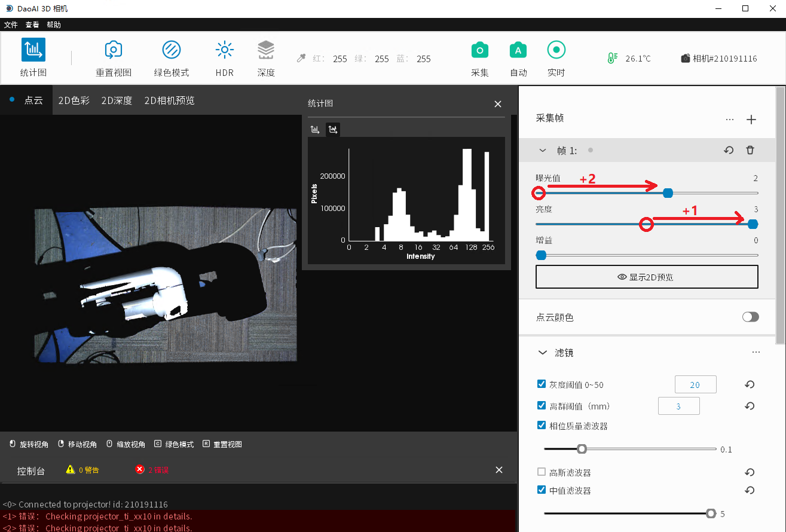The height and width of the screenshot is (532, 786).
Task: Collapse the 滤镜 section chevron
Action: tap(543, 353)
